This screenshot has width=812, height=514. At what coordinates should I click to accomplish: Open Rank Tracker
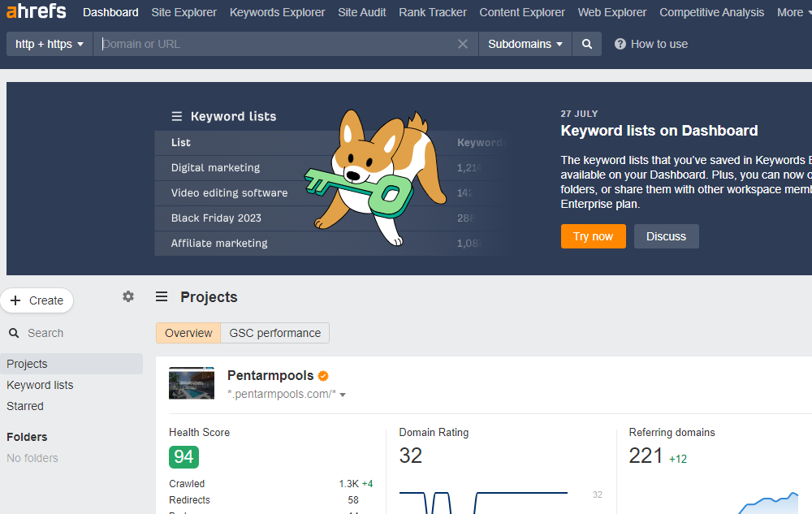[433, 12]
